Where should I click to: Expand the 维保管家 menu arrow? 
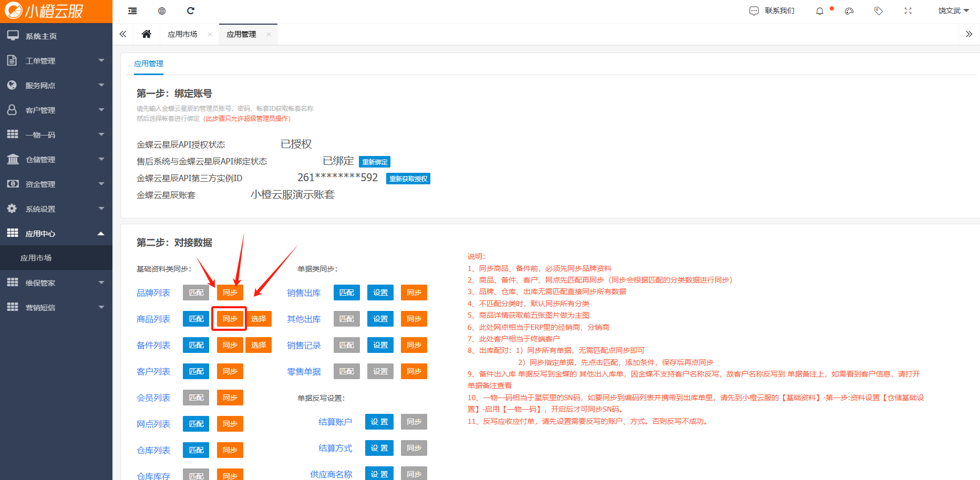(x=101, y=283)
